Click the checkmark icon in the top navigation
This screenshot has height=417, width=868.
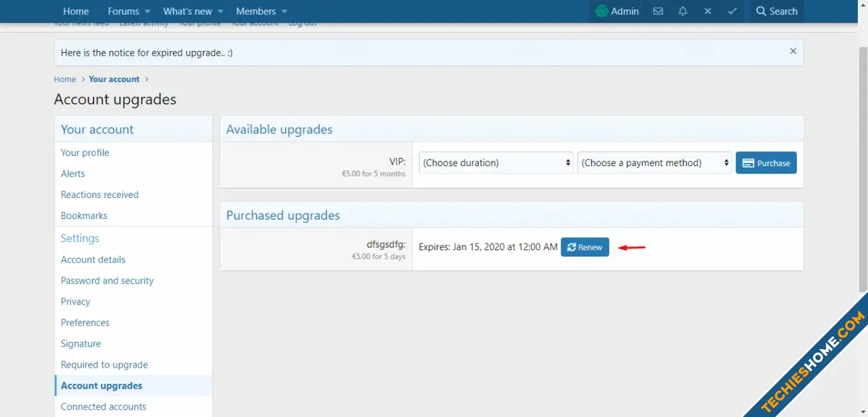732,12
